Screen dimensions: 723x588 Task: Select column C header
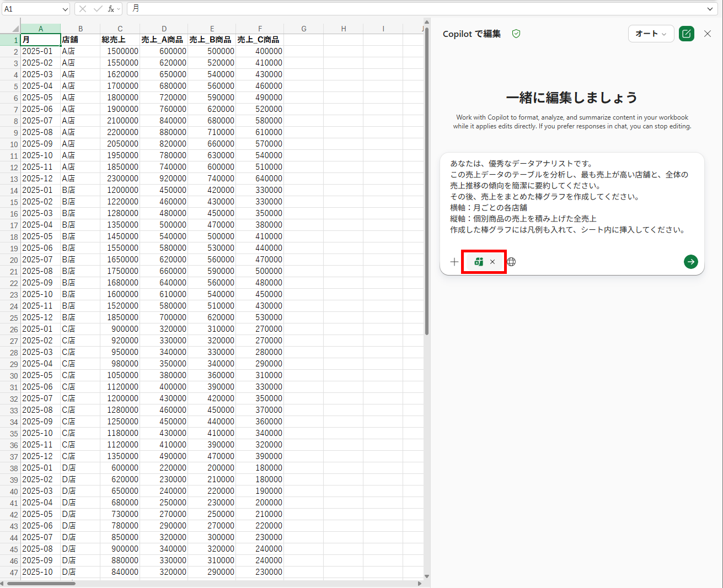(x=120, y=29)
